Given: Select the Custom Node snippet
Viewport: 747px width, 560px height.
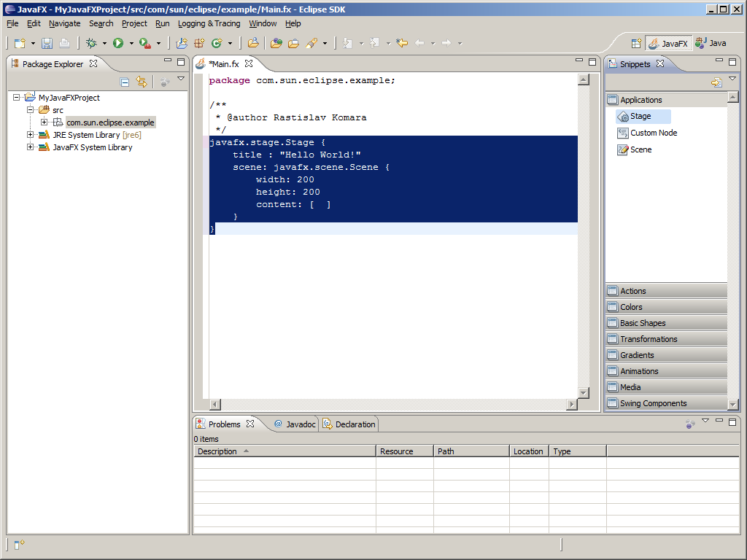Looking at the screenshot, I should [x=653, y=133].
